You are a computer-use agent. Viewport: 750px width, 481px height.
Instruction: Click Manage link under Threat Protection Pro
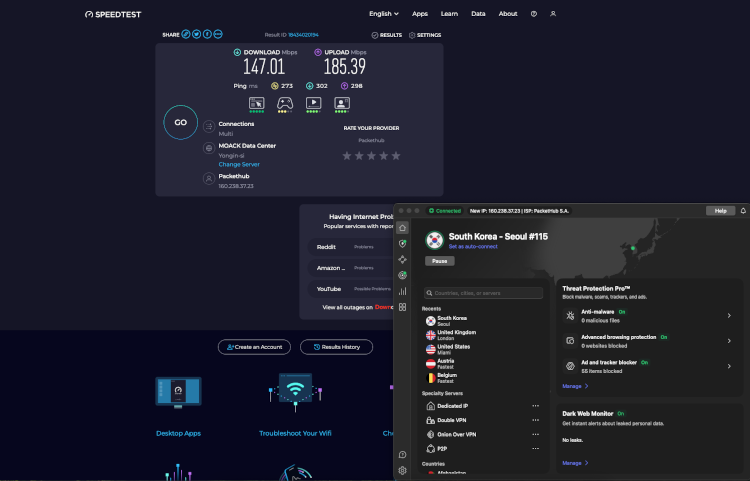[575, 386]
